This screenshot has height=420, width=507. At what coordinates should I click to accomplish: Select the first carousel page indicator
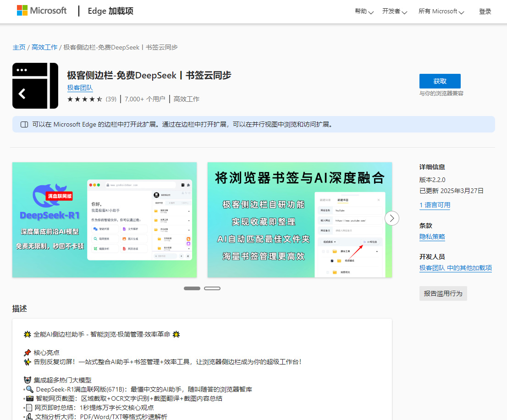coord(192,288)
